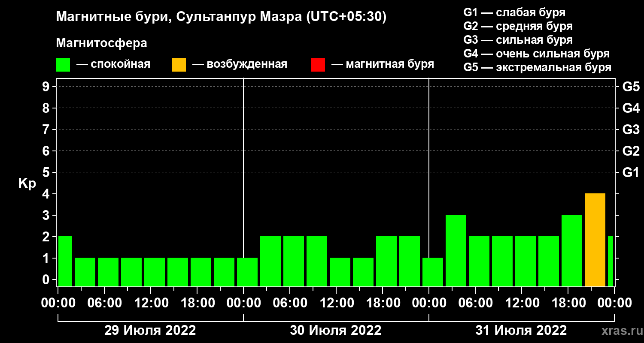Click the 'G4' label on right axis
The image size is (644, 343).
point(631,108)
